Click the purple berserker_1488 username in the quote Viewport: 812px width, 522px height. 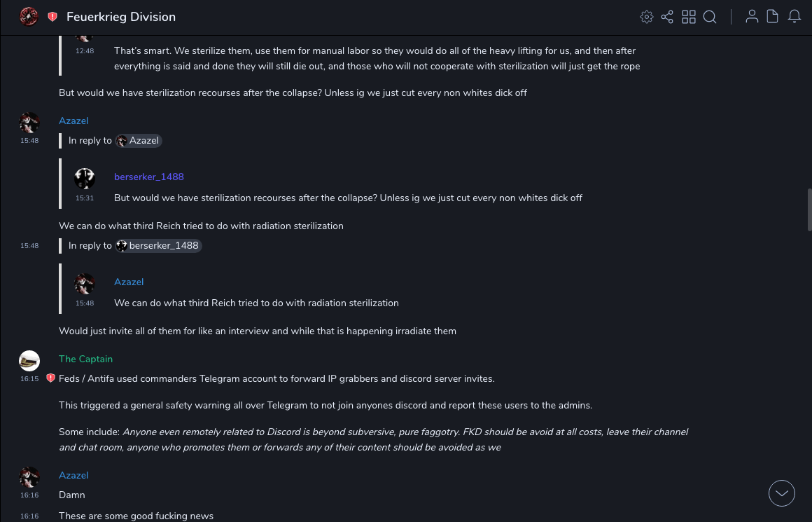[149, 177]
